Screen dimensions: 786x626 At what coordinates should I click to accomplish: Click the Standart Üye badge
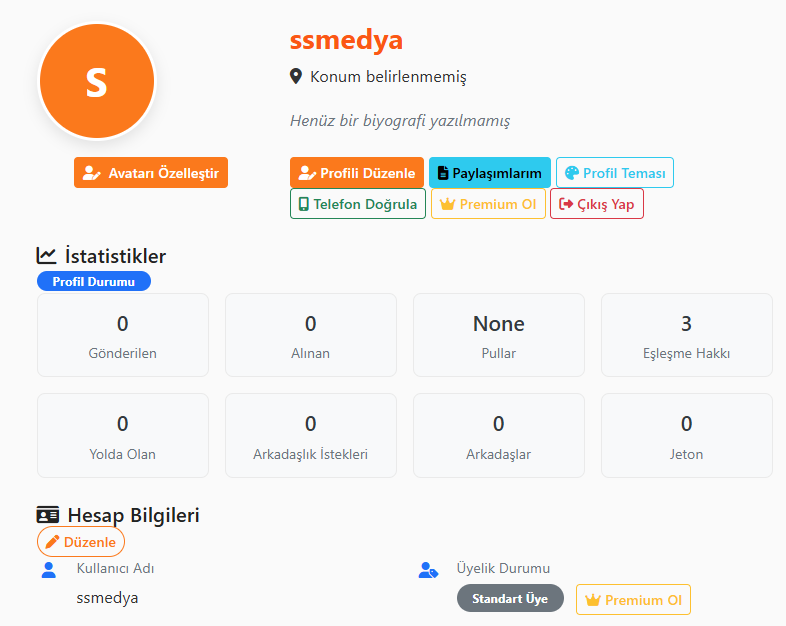pos(510,598)
